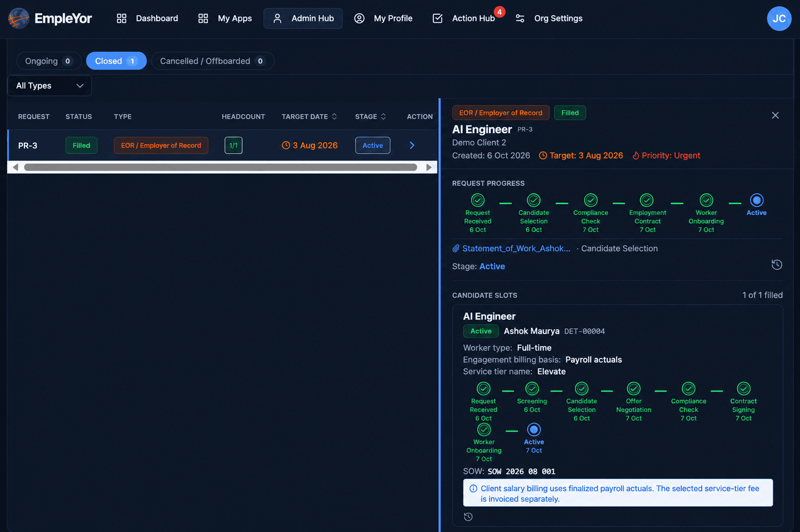Click the table scrollbar left arrow

coord(15,167)
